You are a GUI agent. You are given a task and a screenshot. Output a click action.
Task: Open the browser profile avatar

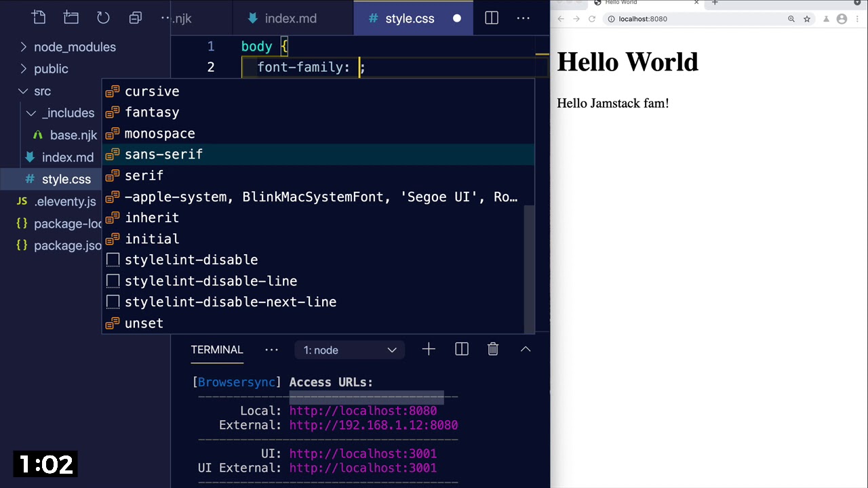coord(842,19)
